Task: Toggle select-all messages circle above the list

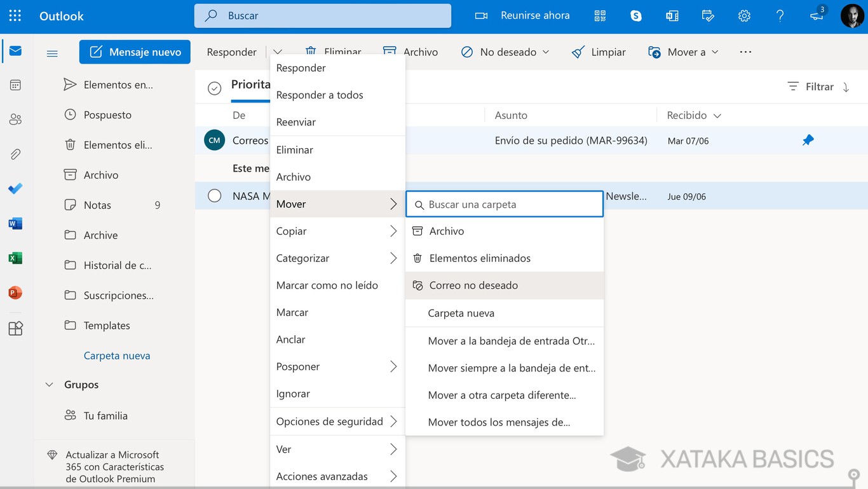Action: coord(214,88)
